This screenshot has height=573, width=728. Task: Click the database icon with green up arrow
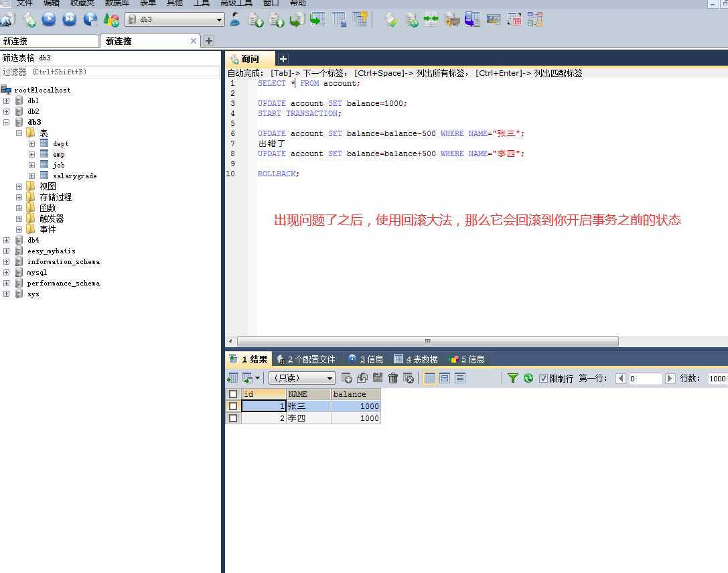[x=277, y=19]
